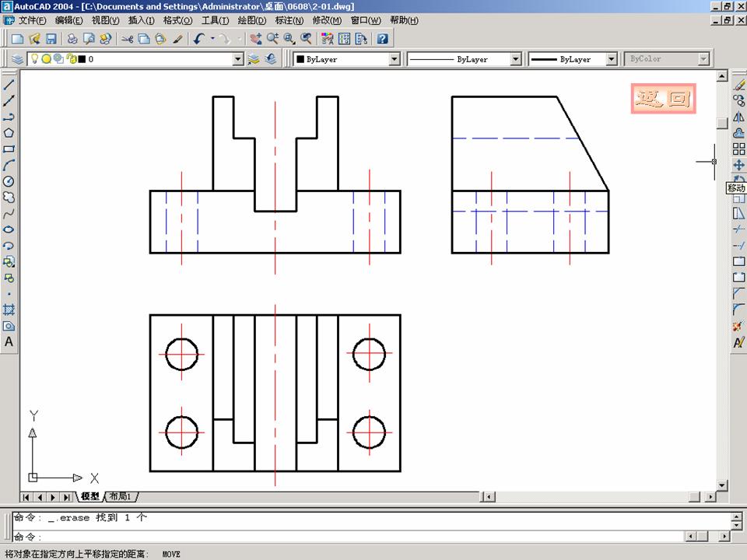Select the Fillet tool
Viewport: 747px width, 560px height.
pos(739,310)
